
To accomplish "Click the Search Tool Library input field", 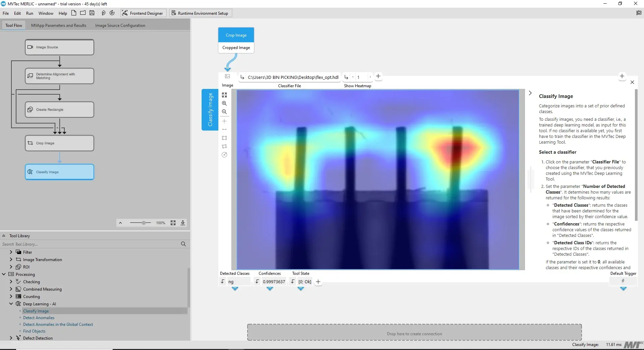I will pos(90,244).
